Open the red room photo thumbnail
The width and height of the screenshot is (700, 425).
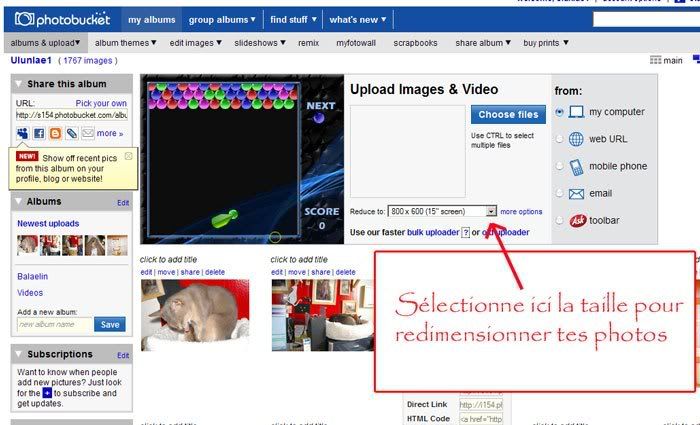(x=322, y=315)
